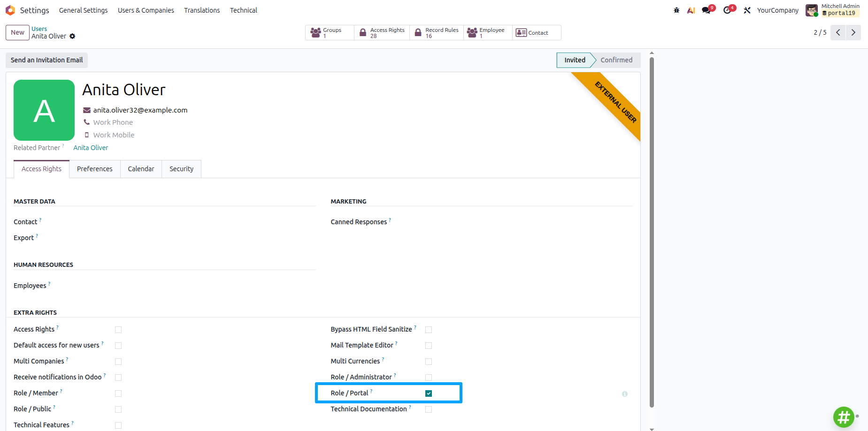Click the wrench tools icon in top bar
Image resolution: width=868 pixels, height=431 pixels.
pos(747,10)
